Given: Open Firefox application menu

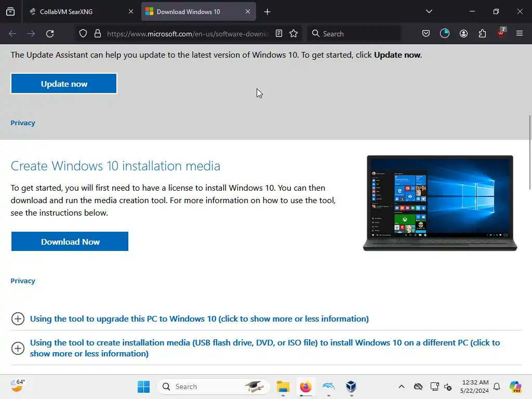Looking at the screenshot, I should coord(520,33).
